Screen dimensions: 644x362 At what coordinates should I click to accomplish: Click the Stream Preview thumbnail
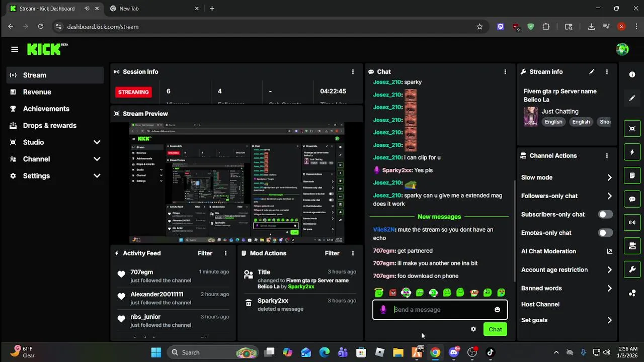pyautogui.click(x=237, y=183)
